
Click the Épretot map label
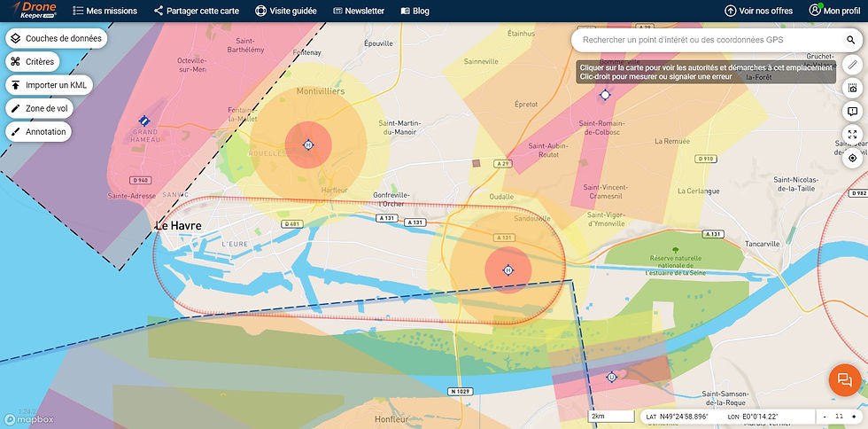pyautogui.click(x=526, y=104)
